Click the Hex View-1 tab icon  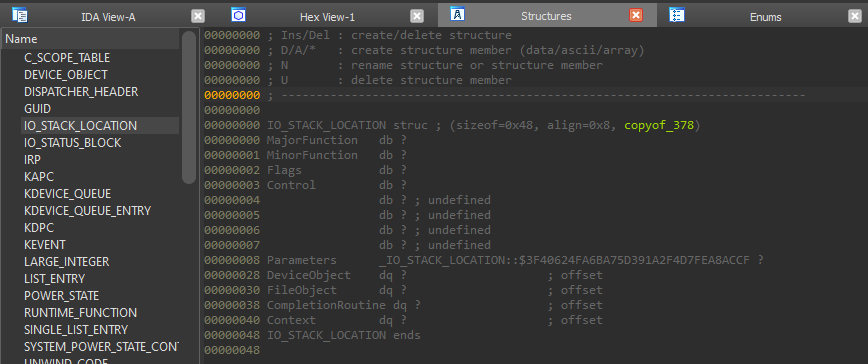point(238,15)
